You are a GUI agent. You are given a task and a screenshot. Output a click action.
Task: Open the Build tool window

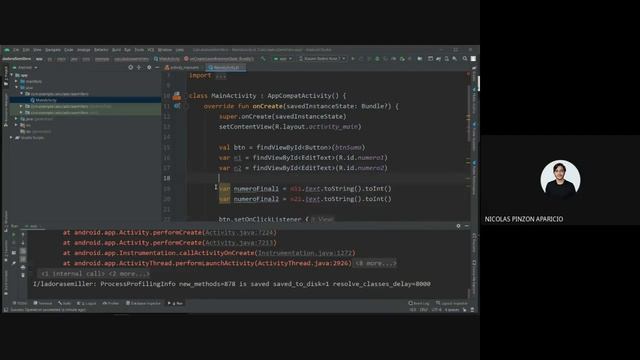pyautogui.click(x=64, y=303)
